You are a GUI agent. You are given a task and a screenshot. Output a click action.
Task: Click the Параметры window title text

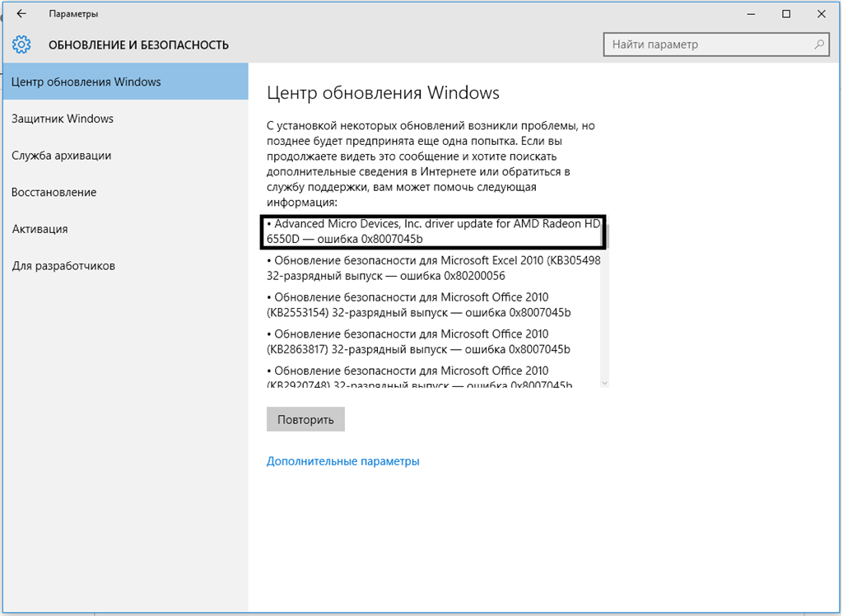(73, 14)
